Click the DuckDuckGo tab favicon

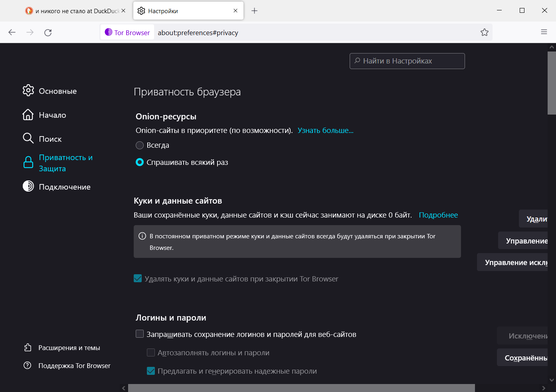[29, 11]
